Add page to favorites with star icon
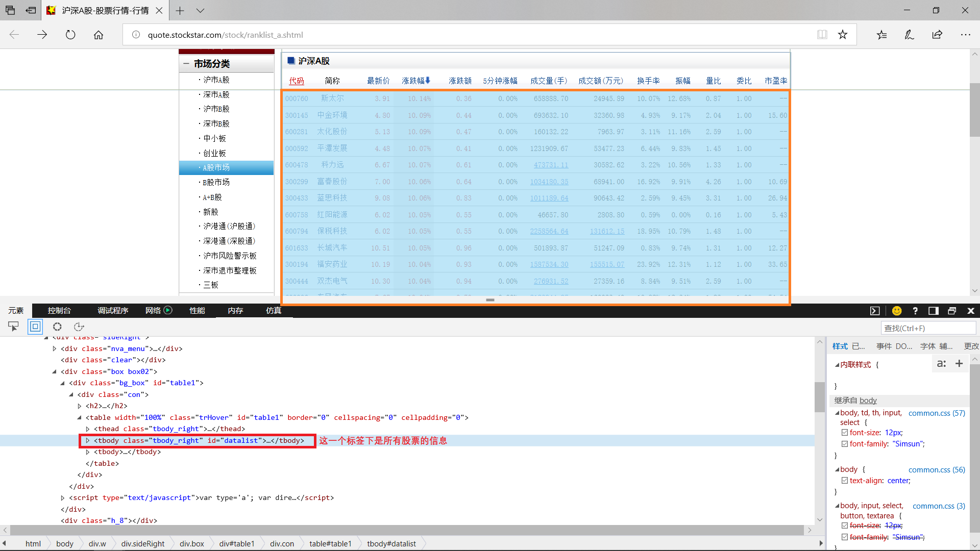The image size is (980, 551). (x=843, y=35)
